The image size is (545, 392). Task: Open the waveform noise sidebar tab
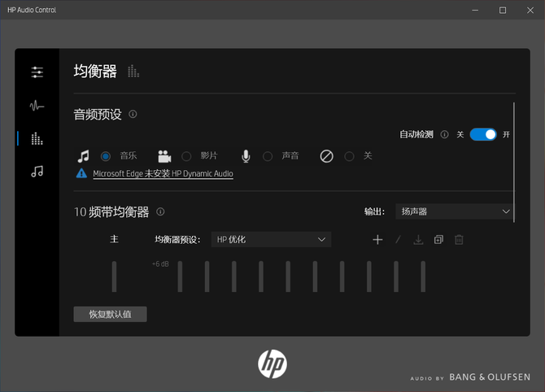(x=37, y=106)
